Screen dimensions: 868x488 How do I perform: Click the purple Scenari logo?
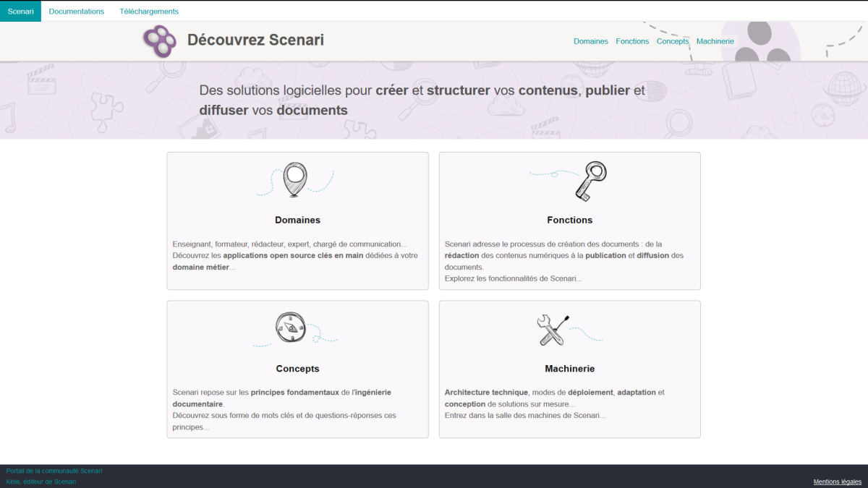(x=160, y=41)
